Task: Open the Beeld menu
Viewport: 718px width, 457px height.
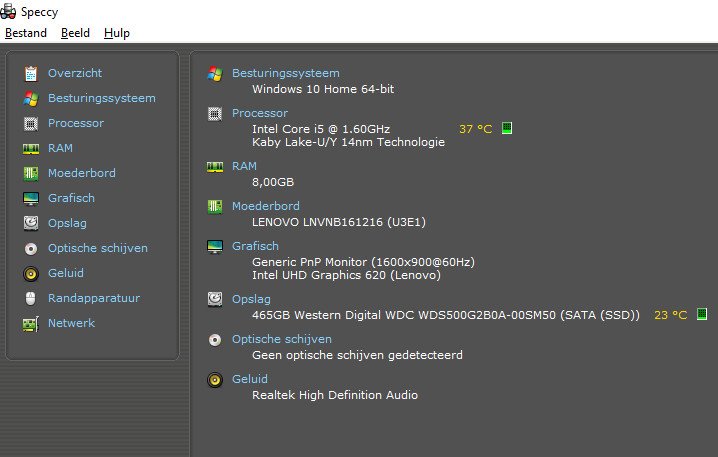Action: 75,33
